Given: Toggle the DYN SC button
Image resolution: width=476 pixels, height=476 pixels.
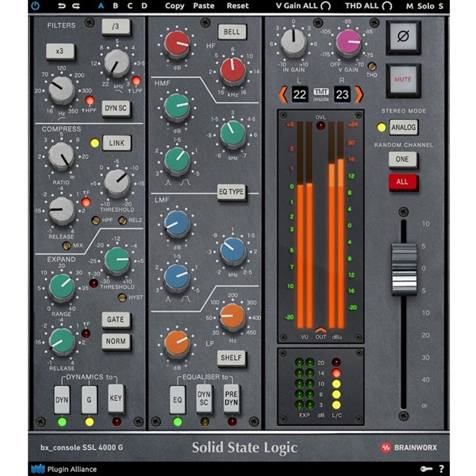Looking at the screenshot, I should click(x=116, y=109).
